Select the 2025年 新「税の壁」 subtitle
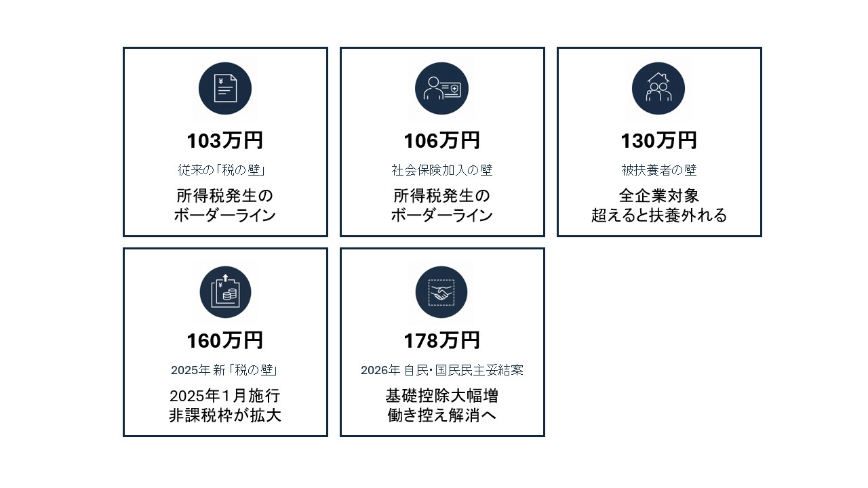The image size is (868, 488). tap(225, 371)
